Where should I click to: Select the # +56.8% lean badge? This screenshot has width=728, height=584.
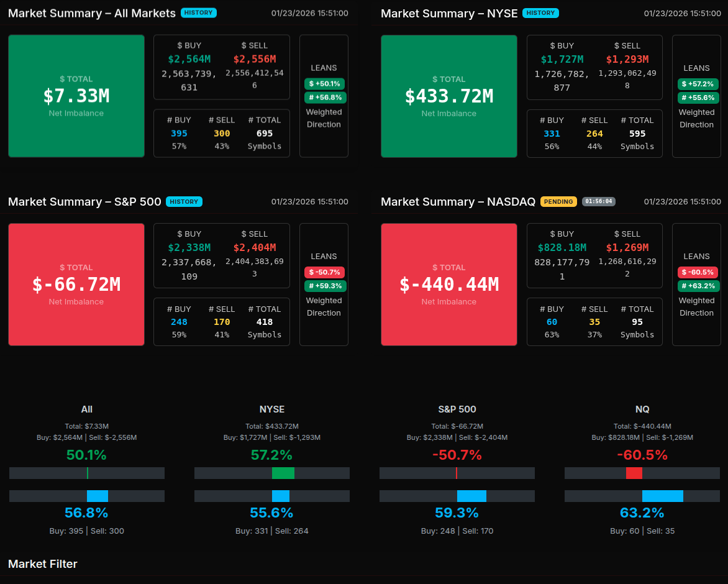click(325, 98)
